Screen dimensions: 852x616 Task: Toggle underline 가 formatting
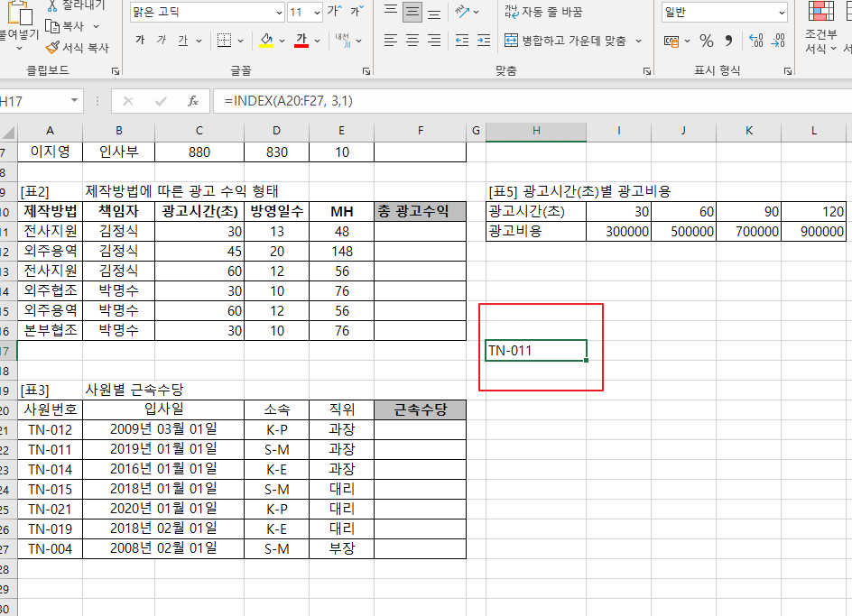coord(183,41)
